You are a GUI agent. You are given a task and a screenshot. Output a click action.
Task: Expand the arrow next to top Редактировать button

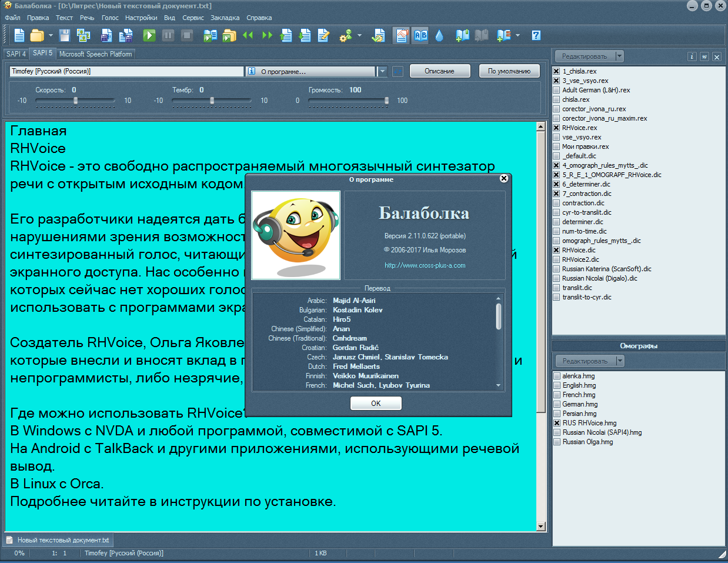click(619, 56)
